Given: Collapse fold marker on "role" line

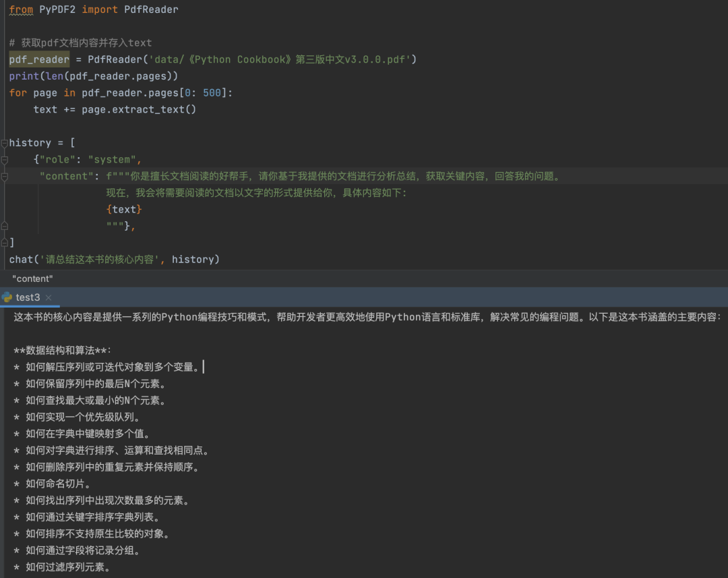Looking at the screenshot, I should [4, 160].
